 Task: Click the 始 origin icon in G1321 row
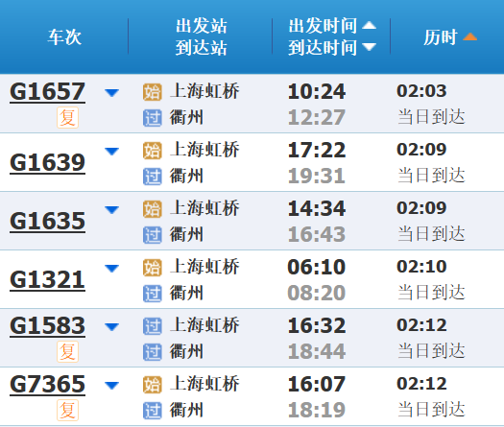click(x=152, y=268)
